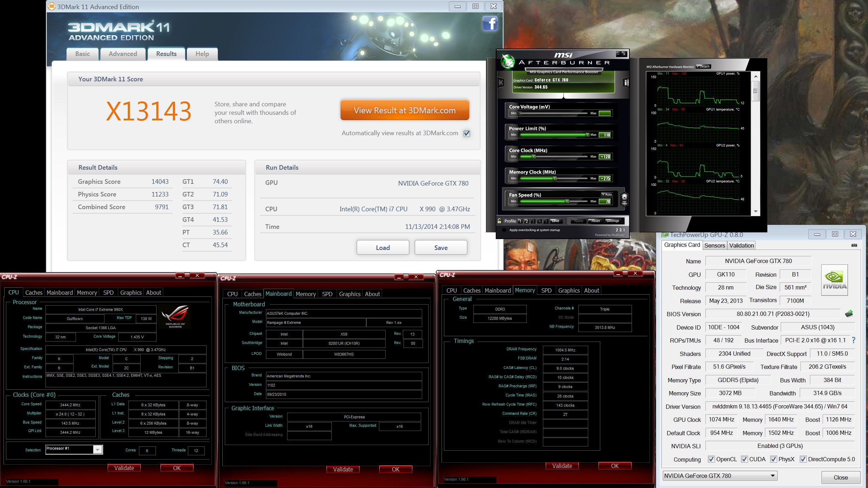Click the Core Clock +120 value field

tap(605, 157)
